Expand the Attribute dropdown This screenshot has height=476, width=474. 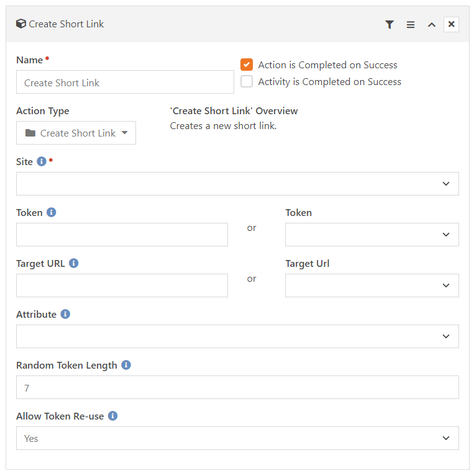pyautogui.click(x=237, y=336)
